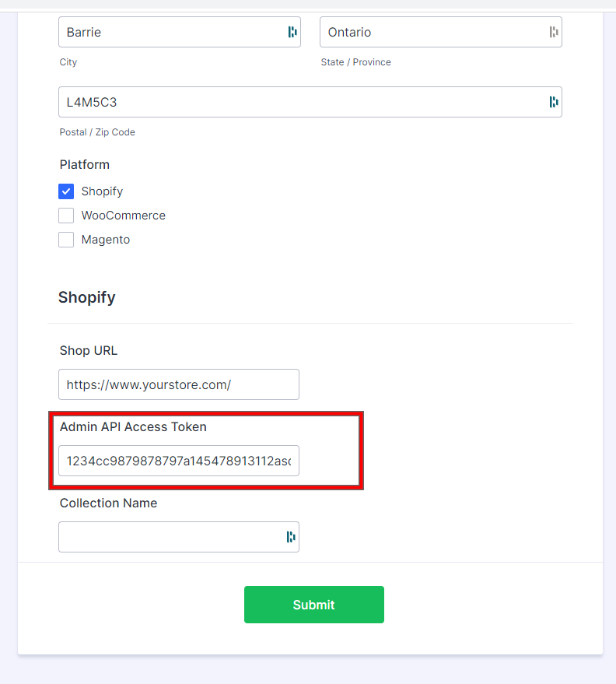Focus the Shop URL input field
This screenshot has width=616, height=684.
(179, 384)
